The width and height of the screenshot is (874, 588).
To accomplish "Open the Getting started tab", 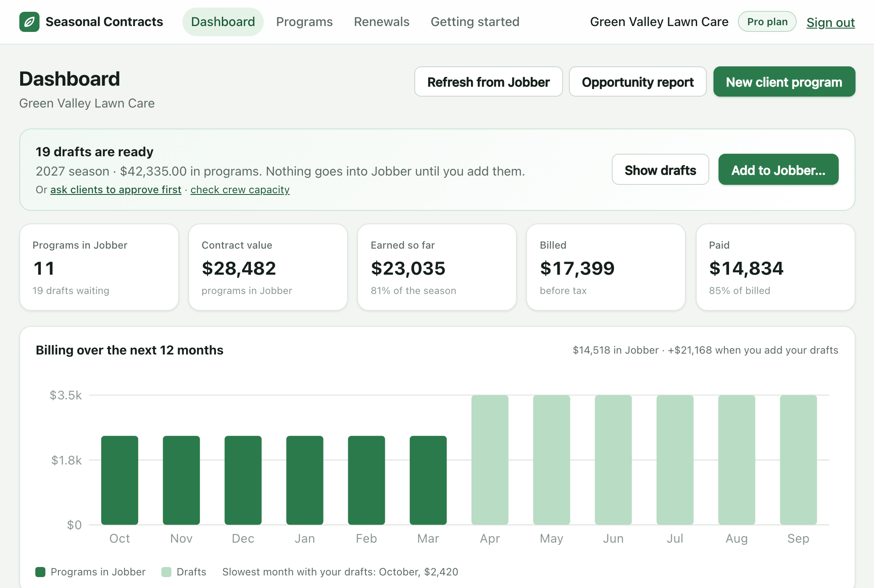I will point(475,22).
